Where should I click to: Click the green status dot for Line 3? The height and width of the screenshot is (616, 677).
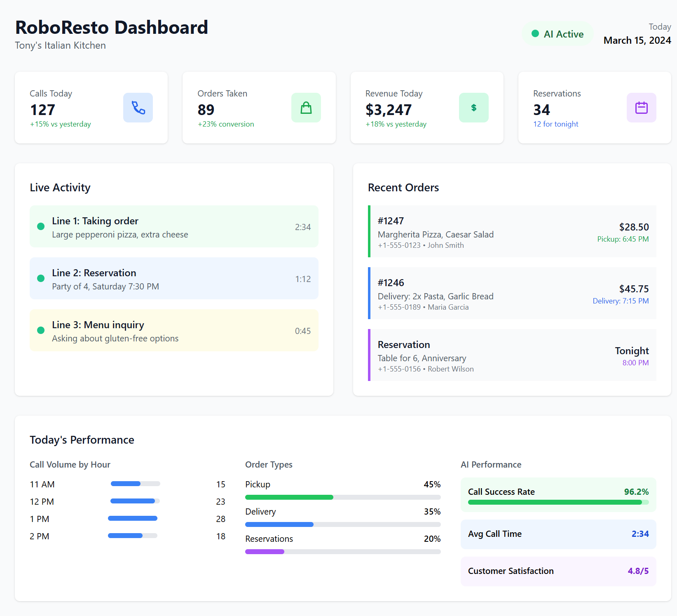point(41,330)
